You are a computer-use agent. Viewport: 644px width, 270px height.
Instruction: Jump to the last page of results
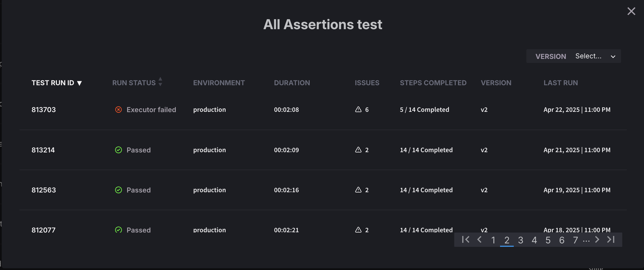click(x=611, y=240)
